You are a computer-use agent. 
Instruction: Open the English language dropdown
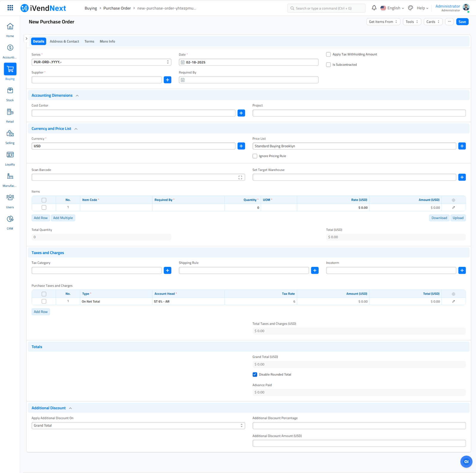tap(392, 8)
